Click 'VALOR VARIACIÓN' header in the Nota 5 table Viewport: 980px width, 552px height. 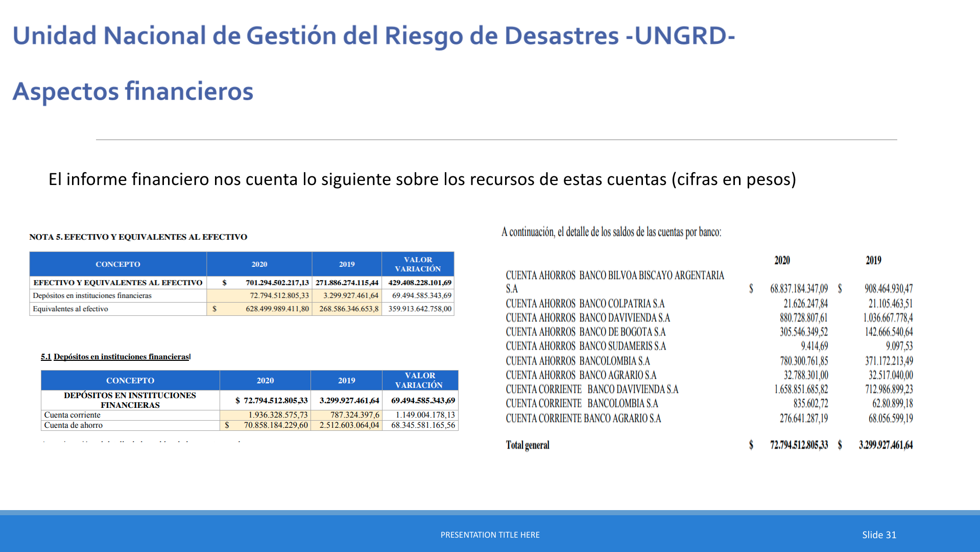[x=418, y=264]
